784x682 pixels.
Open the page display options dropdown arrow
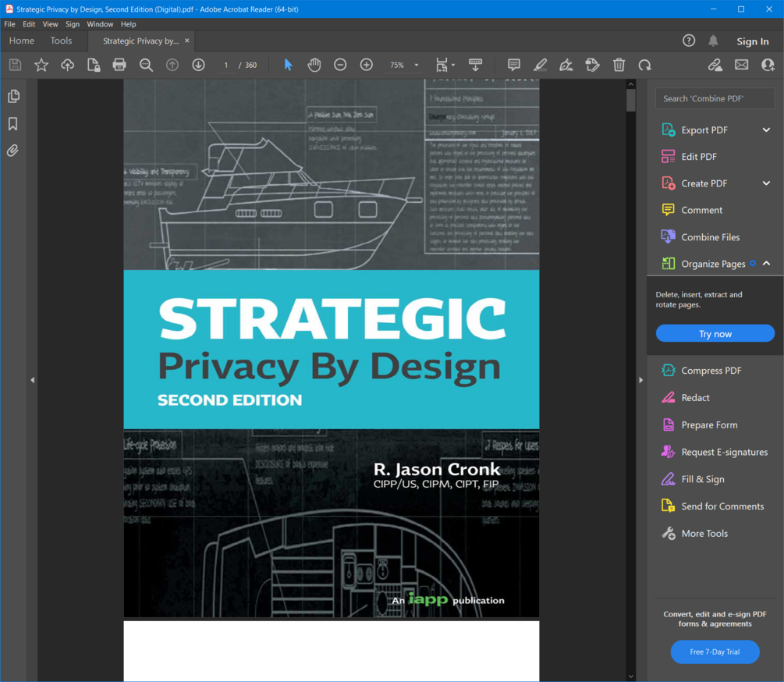453,65
